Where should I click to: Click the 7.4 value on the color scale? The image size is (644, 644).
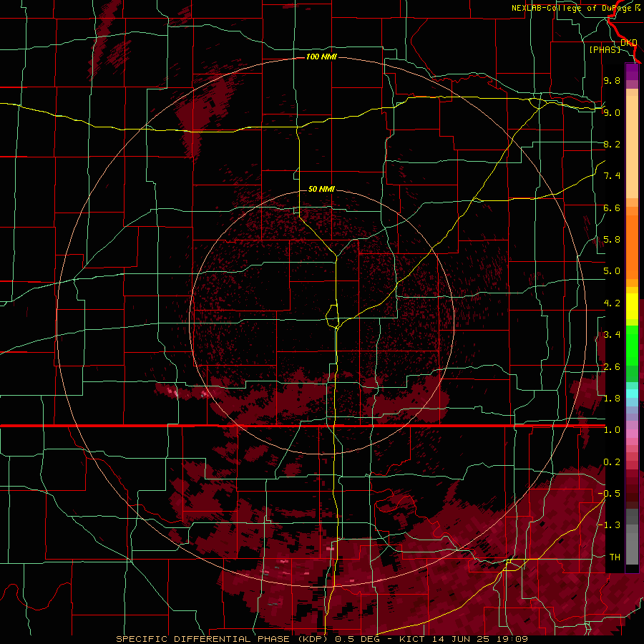pos(612,176)
